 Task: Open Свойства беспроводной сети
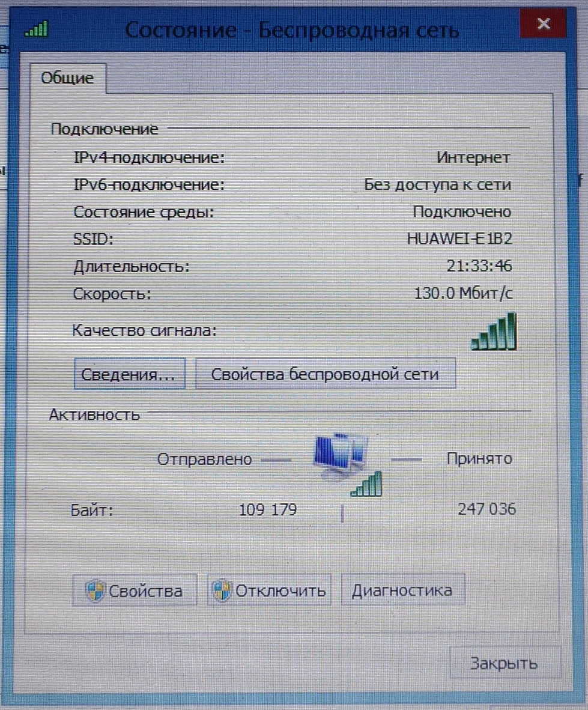click(326, 374)
